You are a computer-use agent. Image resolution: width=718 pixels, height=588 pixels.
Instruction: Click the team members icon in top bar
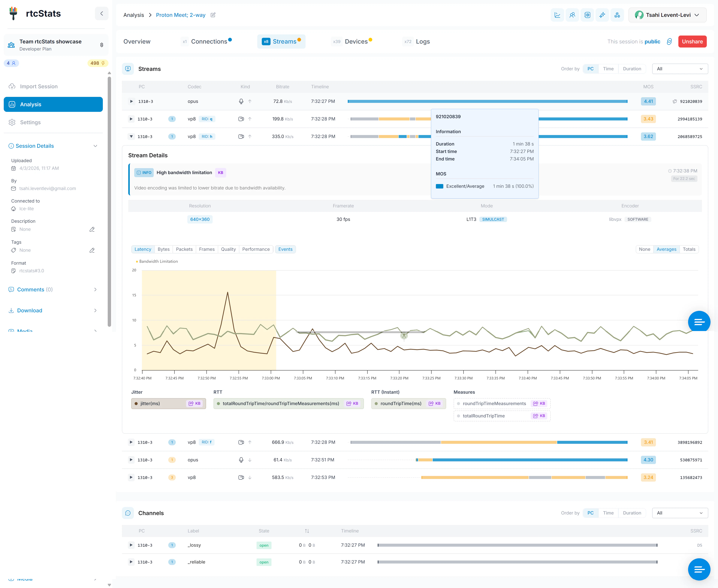(572, 15)
